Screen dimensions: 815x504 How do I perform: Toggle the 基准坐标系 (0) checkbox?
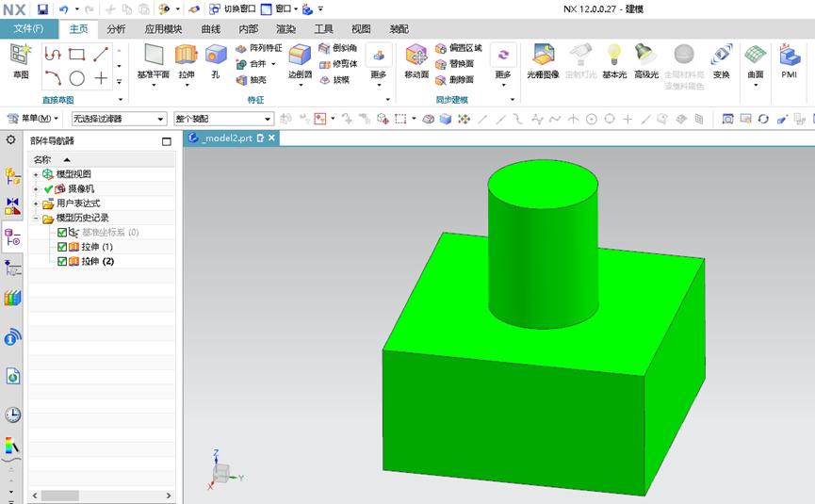tap(62, 233)
